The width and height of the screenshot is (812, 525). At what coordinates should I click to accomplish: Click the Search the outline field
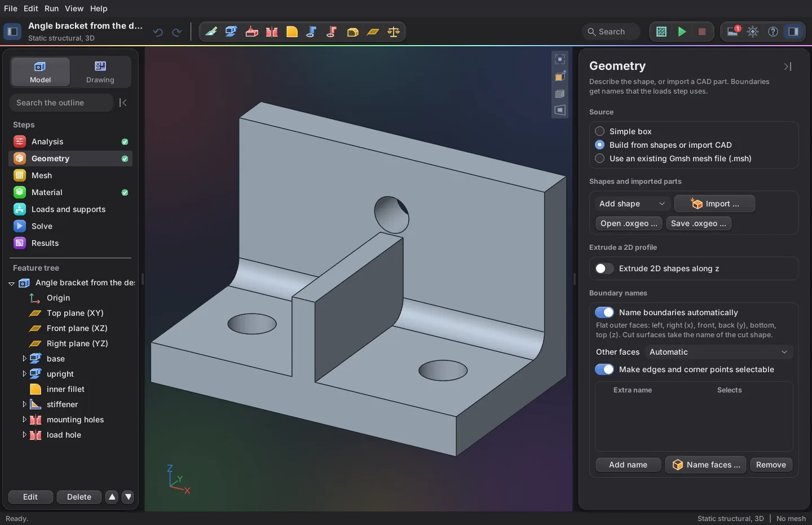61,103
